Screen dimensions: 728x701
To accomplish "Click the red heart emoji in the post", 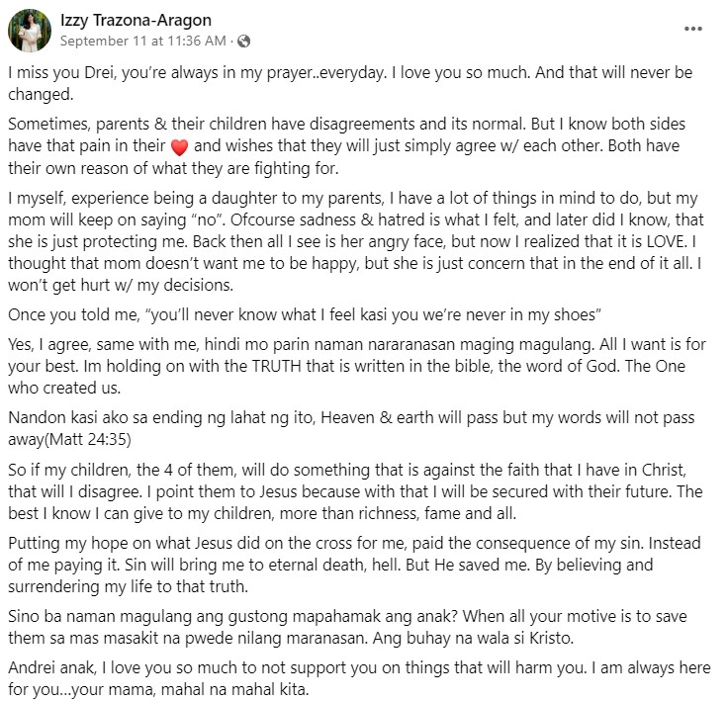I will [x=179, y=146].
